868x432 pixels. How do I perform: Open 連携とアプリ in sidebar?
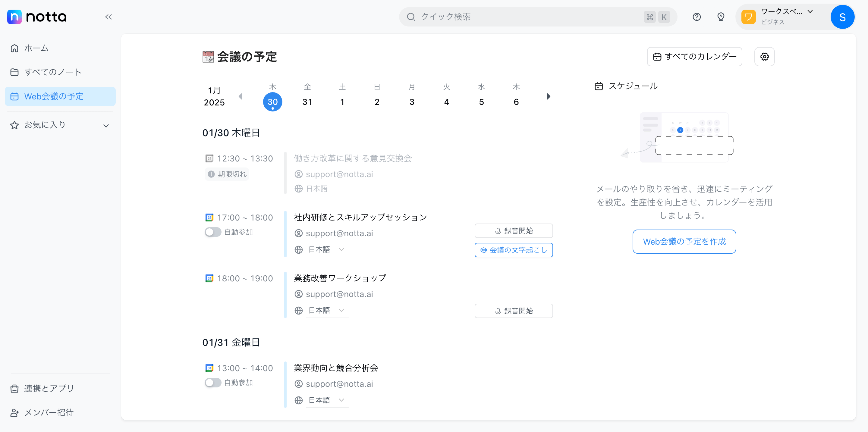pyautogui.click(x=60, y=388)
